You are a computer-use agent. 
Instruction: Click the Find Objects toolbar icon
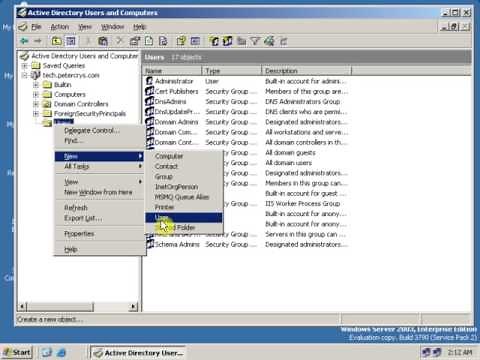point(269,41)
